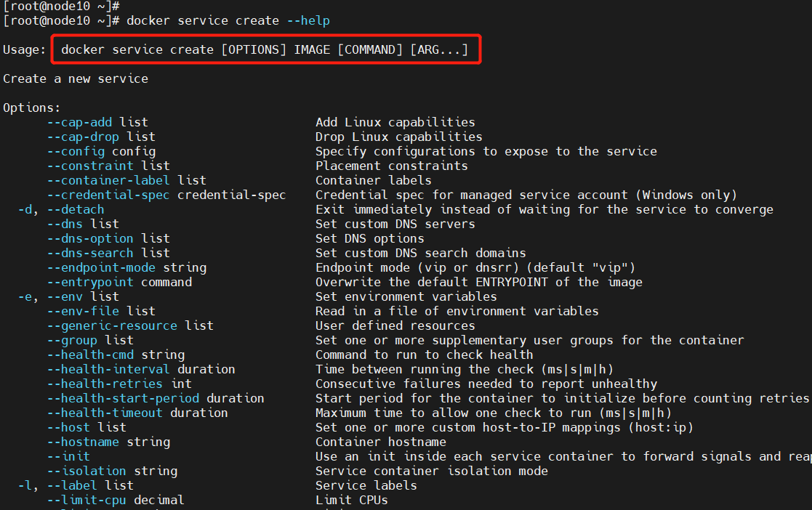The image size is (812, 510).
Task: Click the '--config' option flag
Action: point(76,151)
